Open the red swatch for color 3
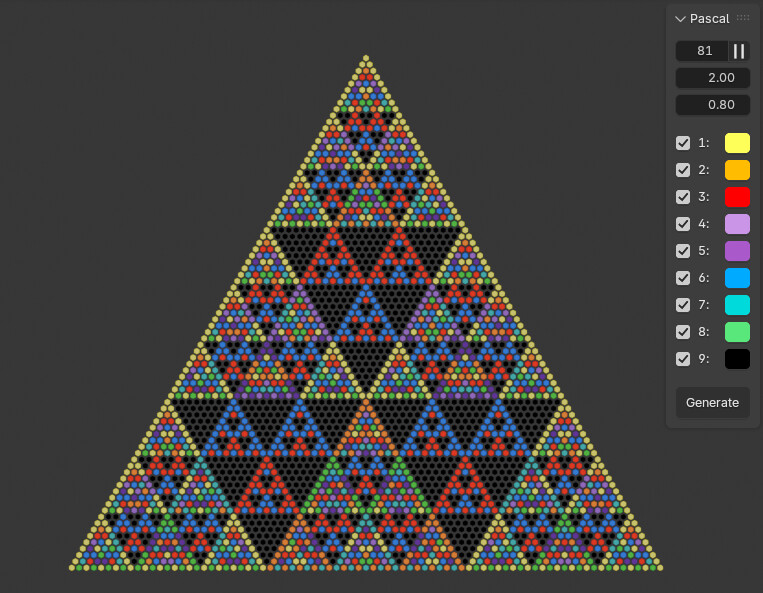Screen dimensions: 763x593 (x=737, y=197)
